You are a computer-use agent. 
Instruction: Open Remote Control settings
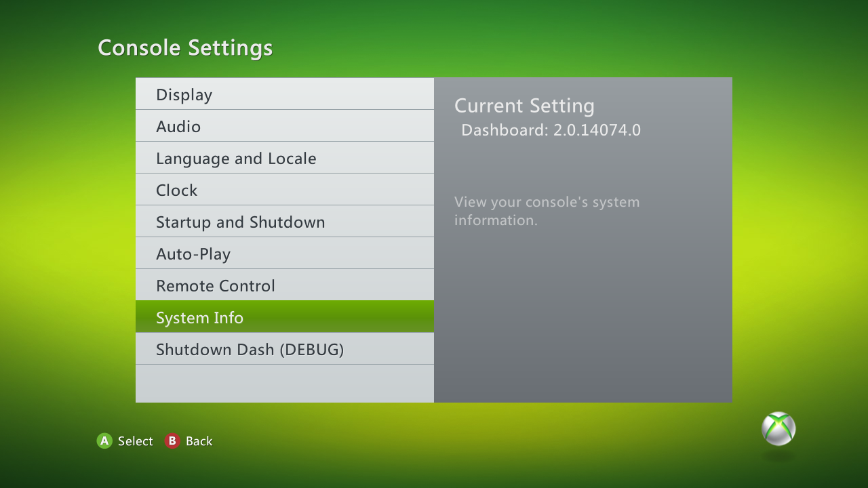pyautogui.click(x=285, y=285)
